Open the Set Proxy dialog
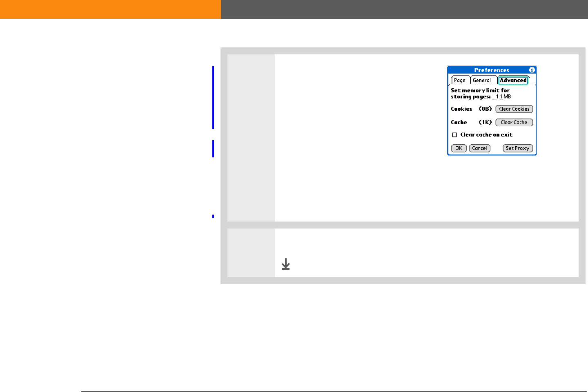This screenshot has height=392, width=588. pos(518,148)
